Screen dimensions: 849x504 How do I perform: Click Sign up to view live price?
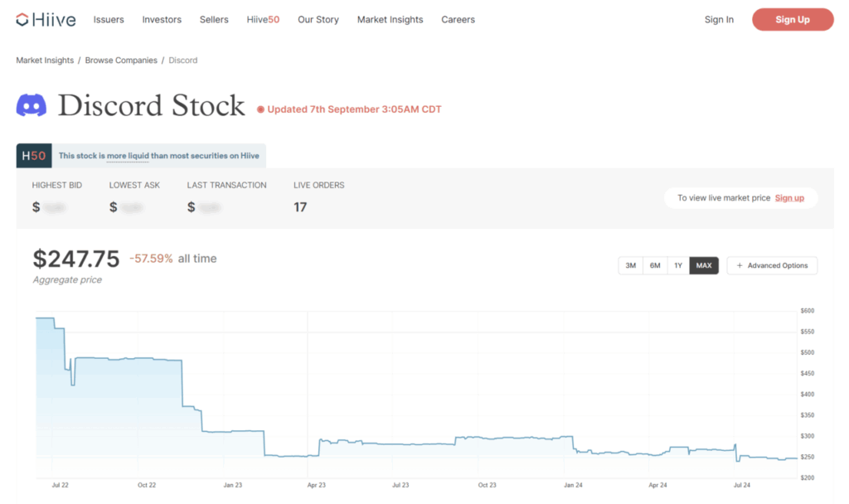(789, 198)
